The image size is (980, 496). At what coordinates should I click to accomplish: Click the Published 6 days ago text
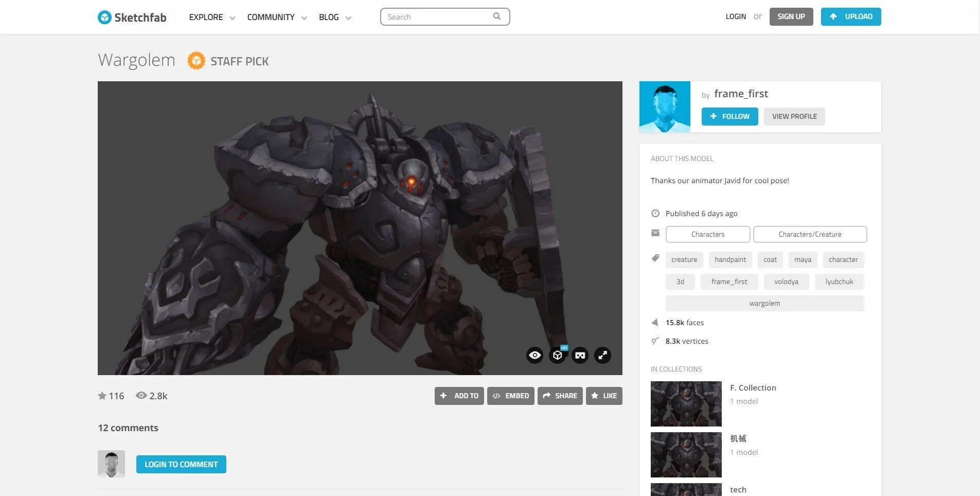[701, 214]
